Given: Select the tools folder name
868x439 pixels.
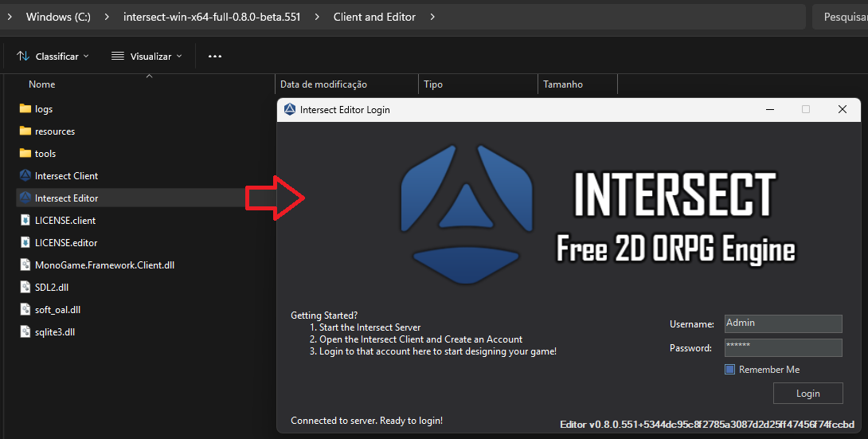Looking at the screenshot, I should pyautogui.click(x=45, y=153).
